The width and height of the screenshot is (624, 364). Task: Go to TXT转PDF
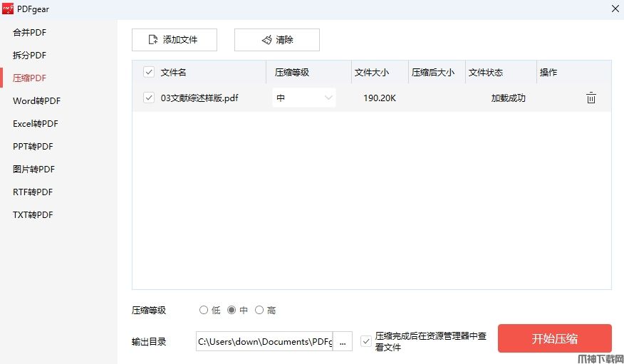click(x=33, y=215)
